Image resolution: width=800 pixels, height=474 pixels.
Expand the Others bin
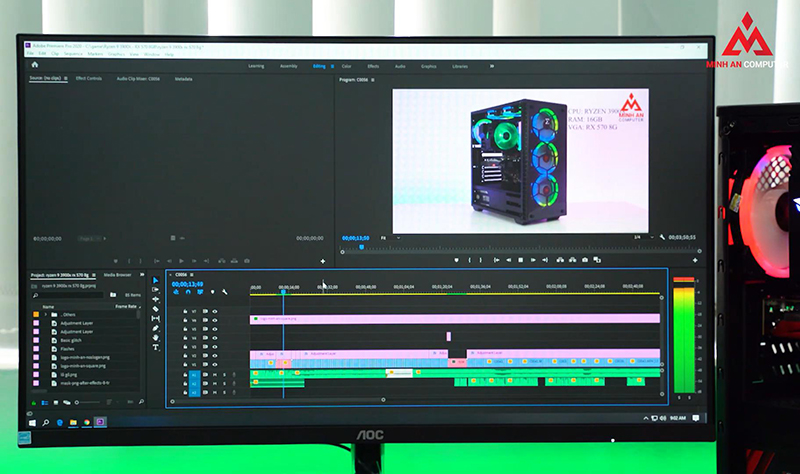pos(45,315)
